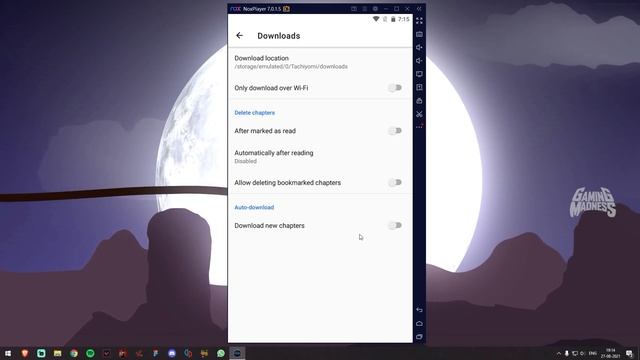Click the orange badge next to NoxPlayer version
Viewport: 640px width, 360px height.
(287, 9)
